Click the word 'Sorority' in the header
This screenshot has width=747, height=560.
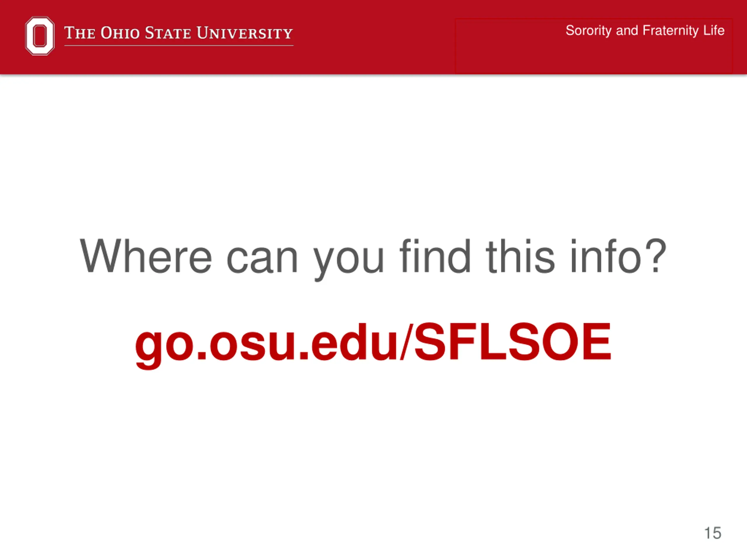pyautogui.click(x=589, y=30)
